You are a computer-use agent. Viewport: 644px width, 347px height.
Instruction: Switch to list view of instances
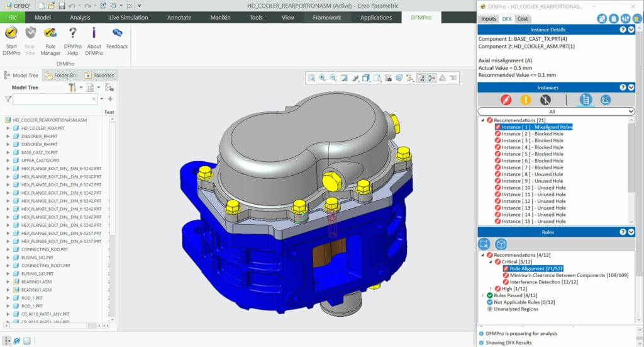(x=586, y=100)
